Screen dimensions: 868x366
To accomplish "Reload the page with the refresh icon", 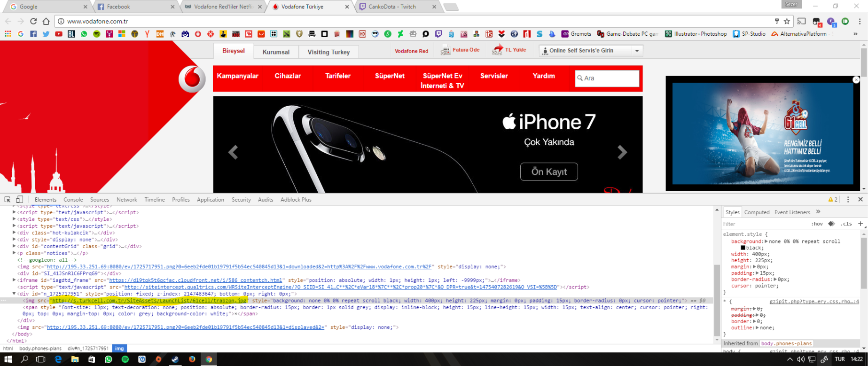I will coord(33,21).
